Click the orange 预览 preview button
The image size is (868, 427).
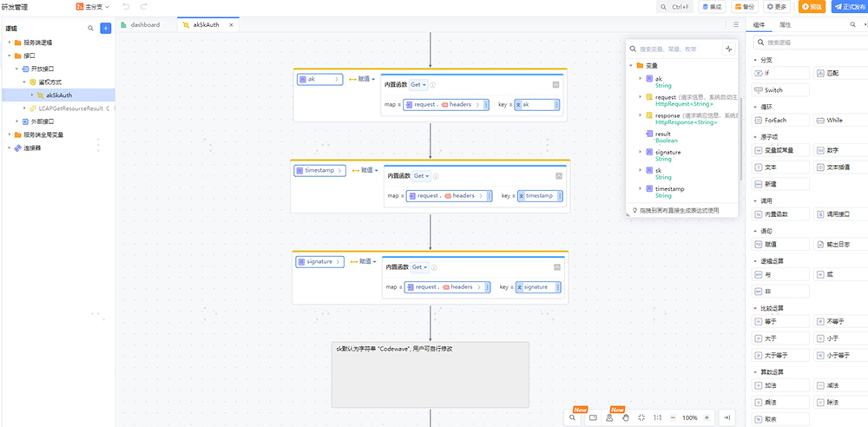pyautogui.click(x=812, y=7)
